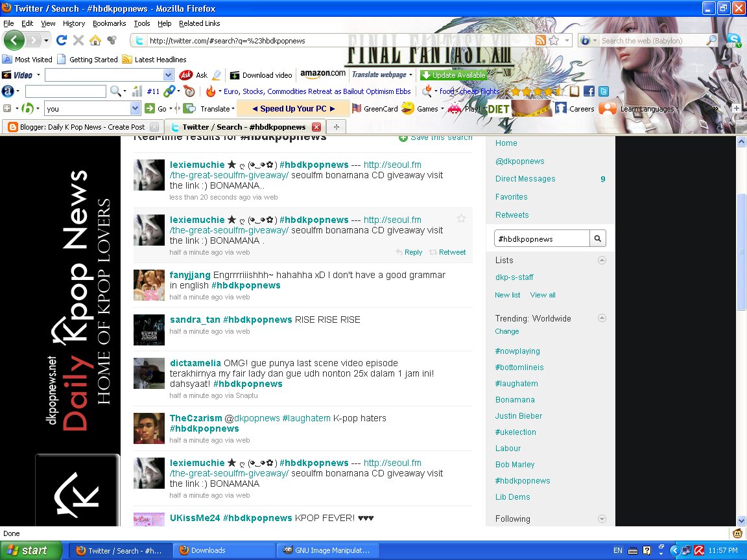The image size is (747, 560).
Task: Click the @dkpopnews sidebar link
Action: [x=520, y=161]
